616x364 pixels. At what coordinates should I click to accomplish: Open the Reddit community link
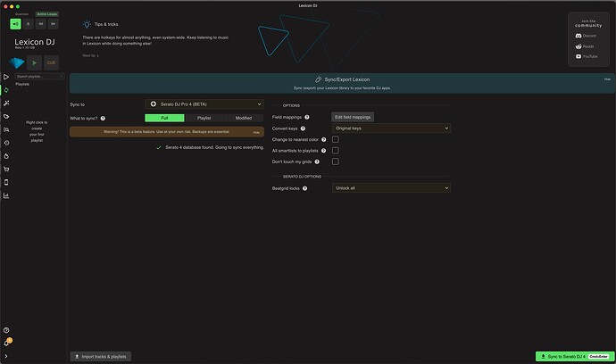(585, 46)
